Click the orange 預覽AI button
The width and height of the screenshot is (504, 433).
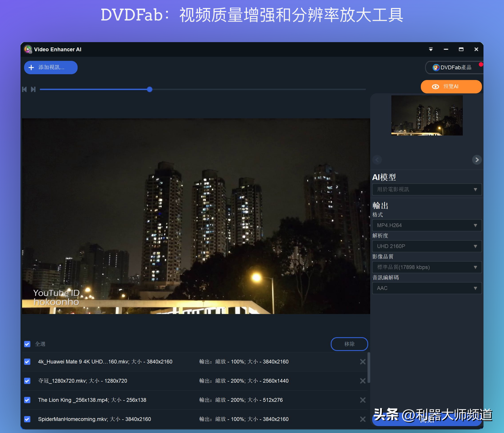tap(451, 86)
